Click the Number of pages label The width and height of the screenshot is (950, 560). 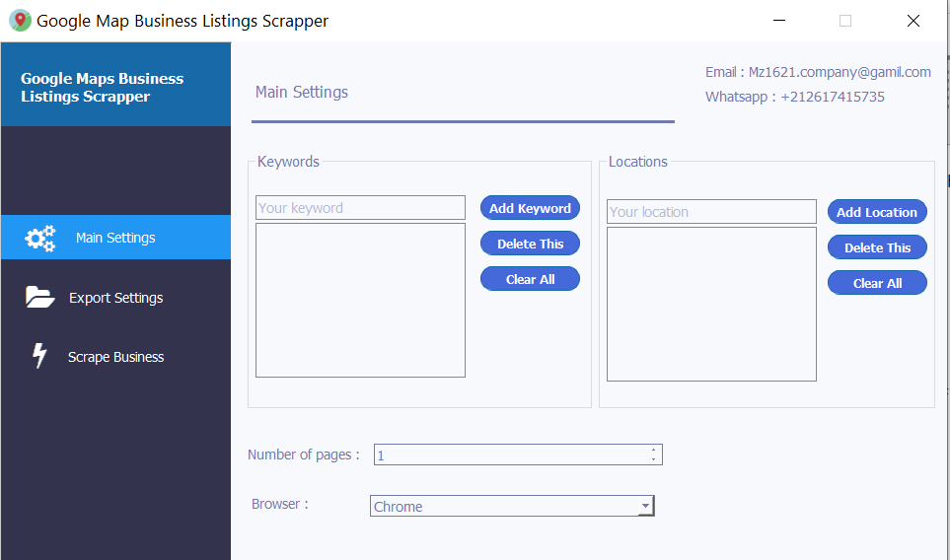coord(304,455)
